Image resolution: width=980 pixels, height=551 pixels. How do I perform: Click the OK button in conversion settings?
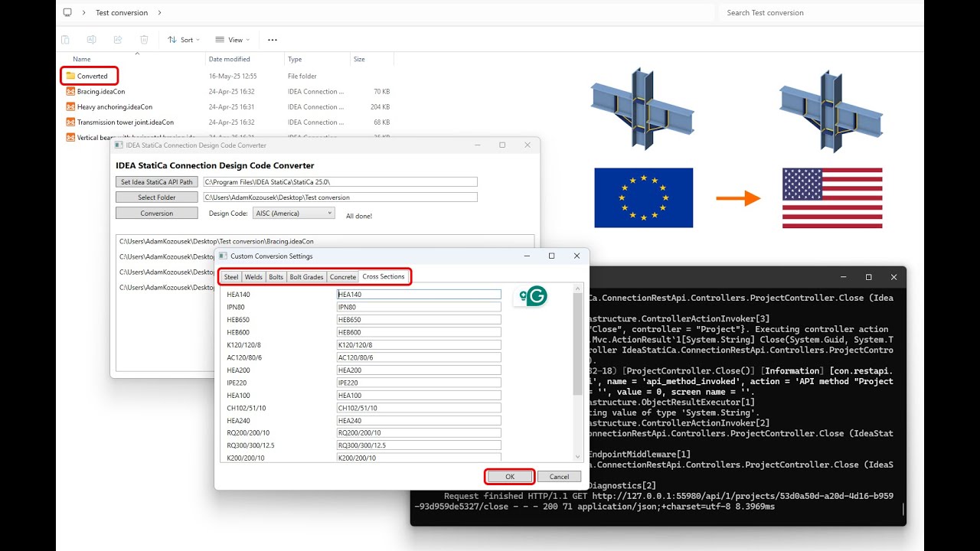pyautogui.click(x=510, y=476)
